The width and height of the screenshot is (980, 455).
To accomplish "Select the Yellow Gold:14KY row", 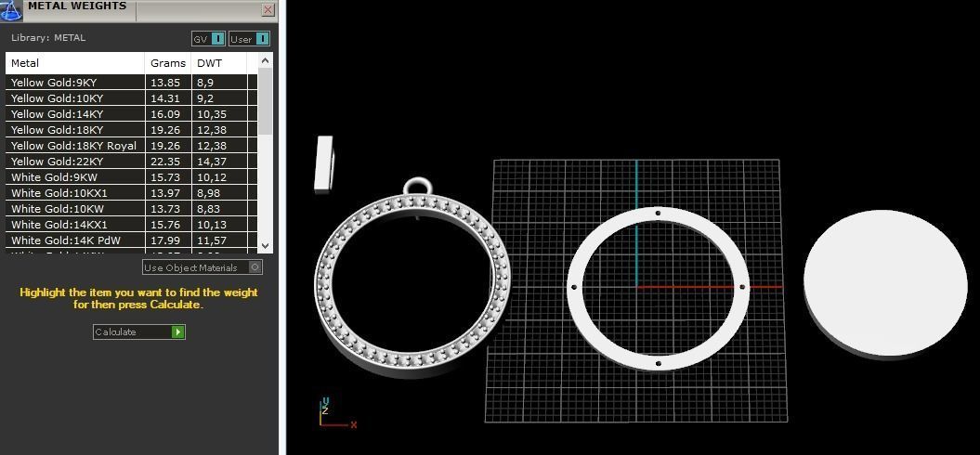I will click(x=131, y=113).
